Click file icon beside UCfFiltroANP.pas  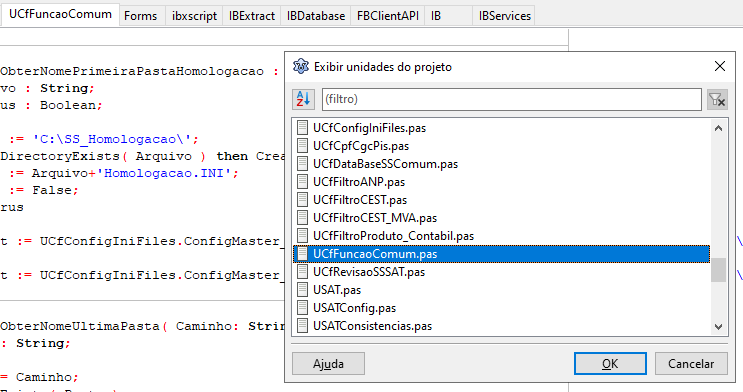point(302,182)
